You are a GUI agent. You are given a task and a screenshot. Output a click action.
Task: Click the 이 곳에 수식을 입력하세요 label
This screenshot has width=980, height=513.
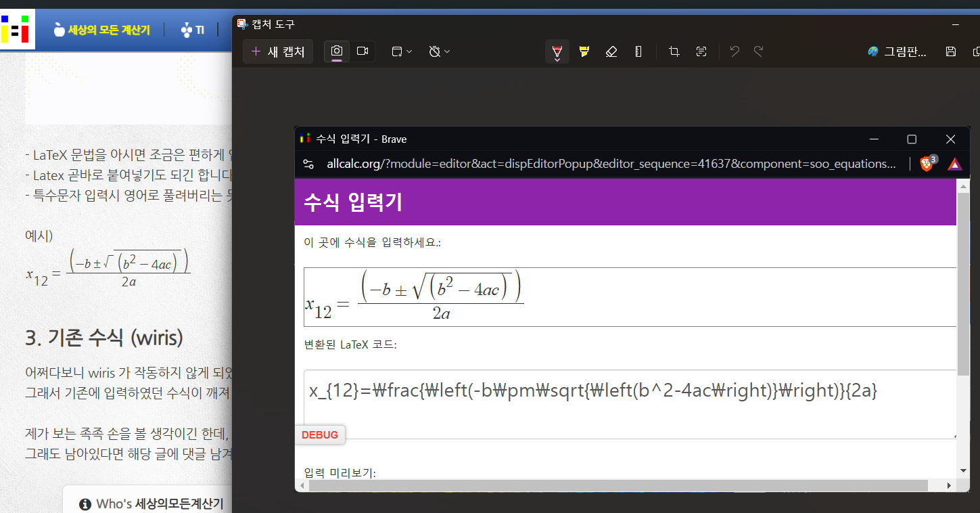point(373,242)
